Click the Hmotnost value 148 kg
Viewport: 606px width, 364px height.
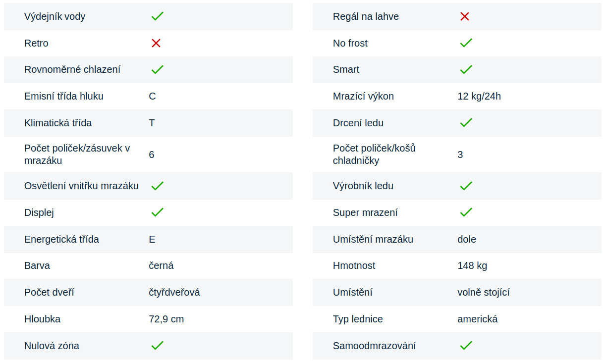pos(472,265)
